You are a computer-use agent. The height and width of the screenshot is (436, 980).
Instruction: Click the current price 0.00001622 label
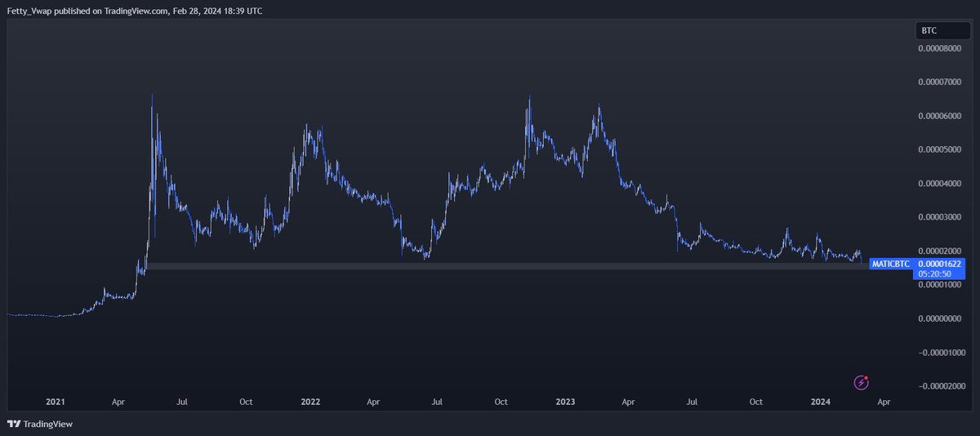click(x=942, y=264)
